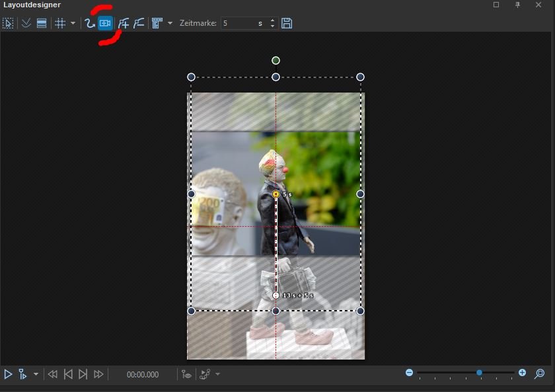Click the zoom-out minus button
Viewport: 555px width, 392px height.
point(409,373)
